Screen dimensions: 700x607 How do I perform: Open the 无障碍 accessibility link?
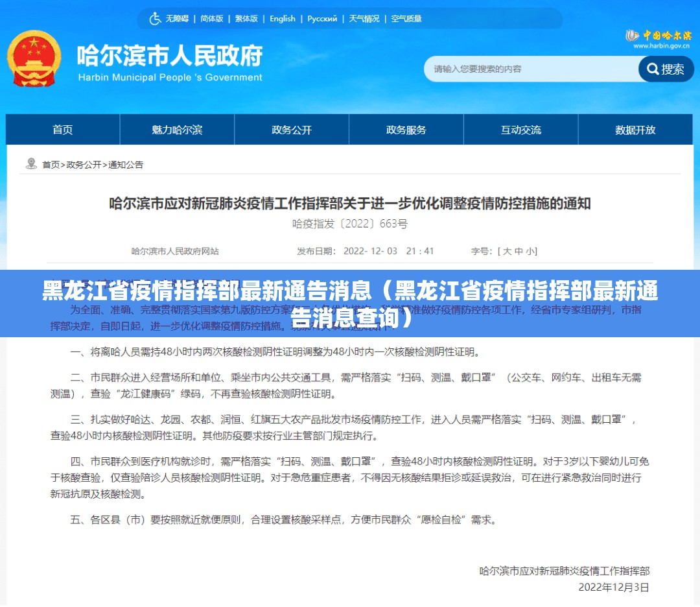[177, 19]
